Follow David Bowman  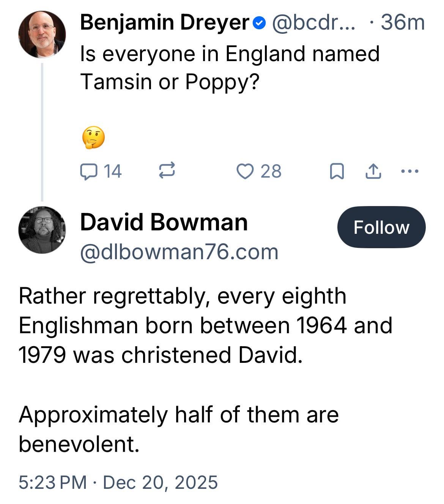click(381, 227)
